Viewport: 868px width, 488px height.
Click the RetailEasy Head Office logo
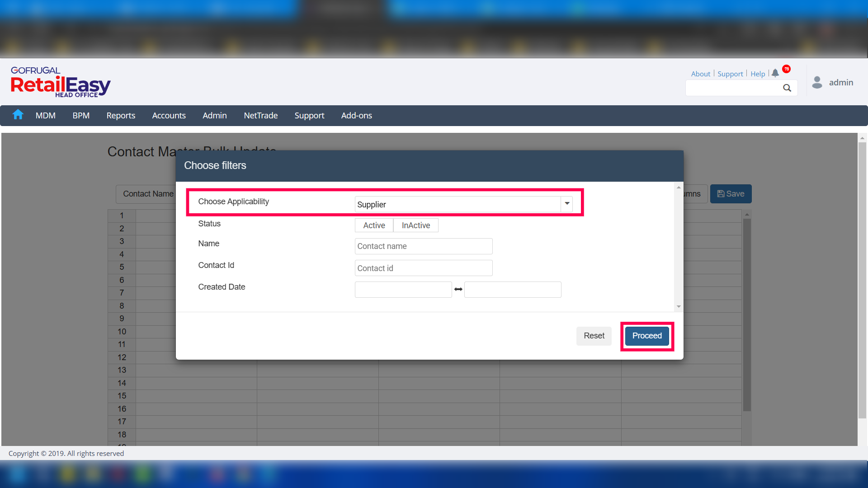click(x=61, y=82)
